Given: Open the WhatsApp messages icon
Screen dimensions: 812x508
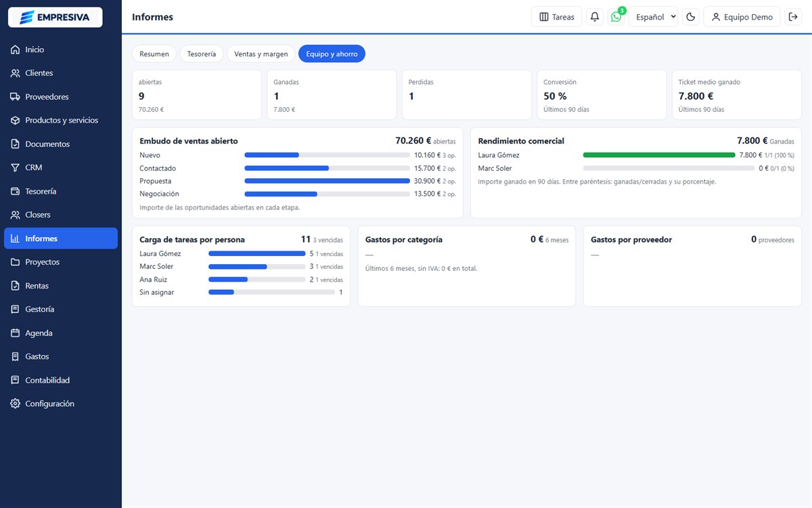Looking at the screenshot, I should click(616, 17).
